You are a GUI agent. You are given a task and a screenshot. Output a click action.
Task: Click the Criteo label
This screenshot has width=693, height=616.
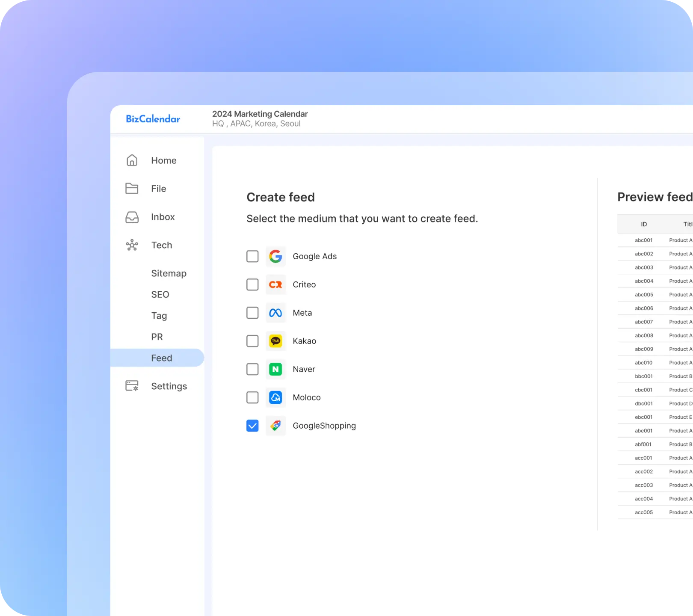[304, 284]
